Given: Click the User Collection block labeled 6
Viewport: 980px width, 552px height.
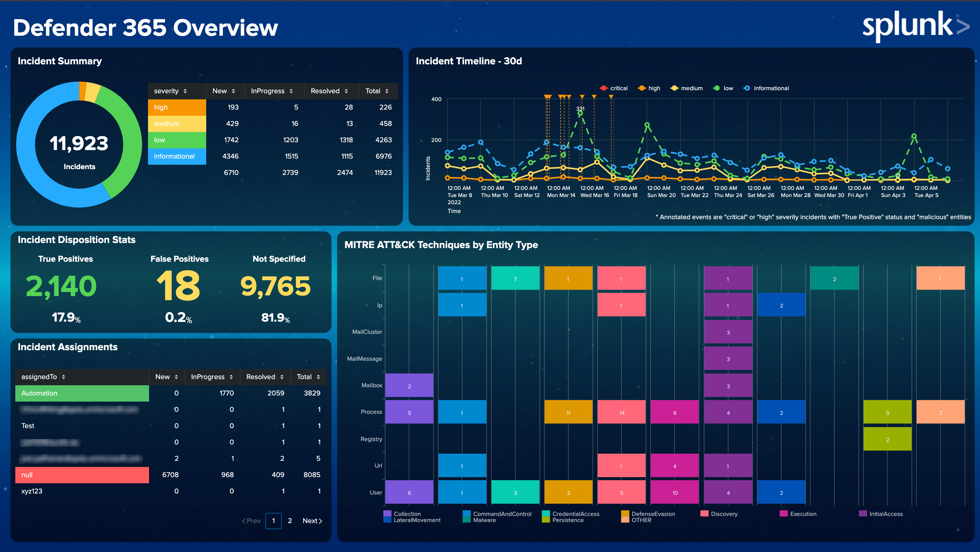Looking at the screenshot, I should 409,492.
